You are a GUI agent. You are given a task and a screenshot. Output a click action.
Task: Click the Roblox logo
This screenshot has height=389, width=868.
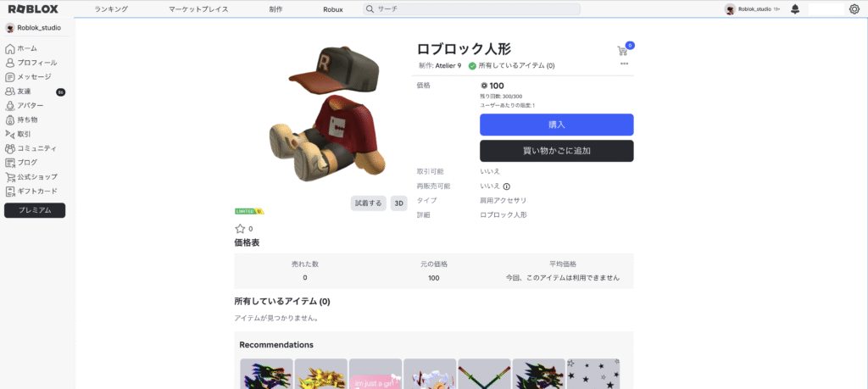[33, 8]
